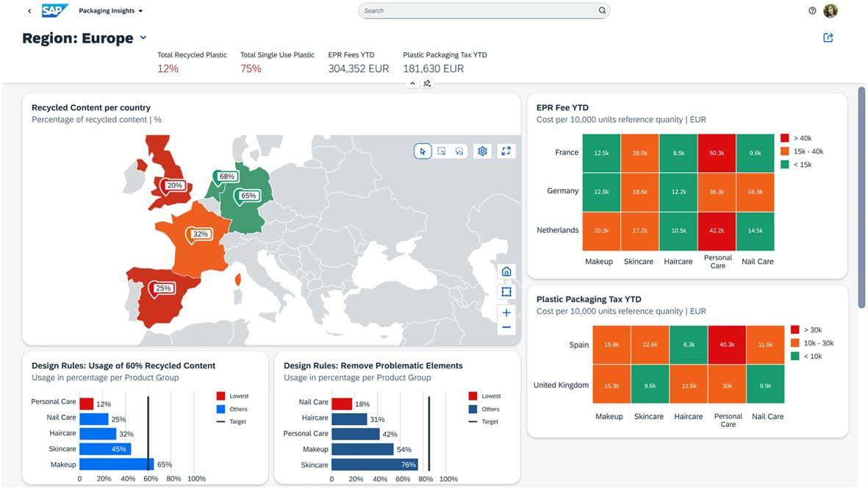This screenshot has width=868, height=488.
Task: Go back using the back arrow
Action: 29,11
